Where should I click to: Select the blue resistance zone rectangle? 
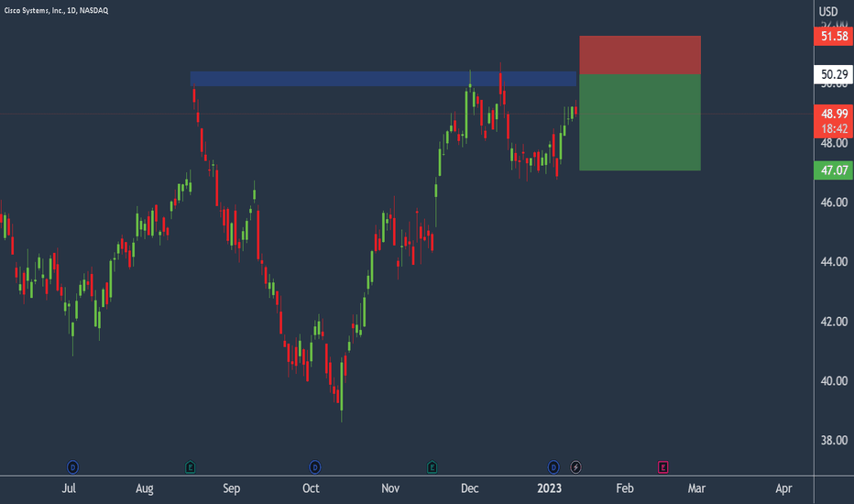(383, 79)
